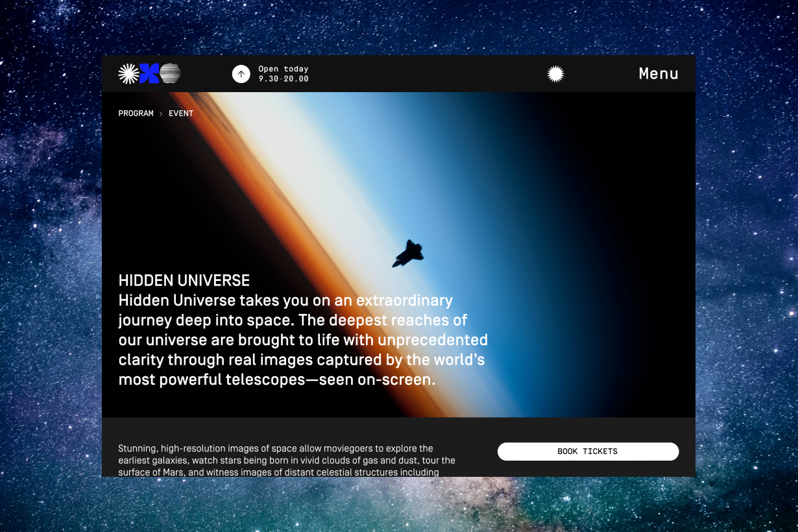The image size is (798, 532).
Task: Go to PROGRAM in the breadcrumb
Action: coord(136,114)
